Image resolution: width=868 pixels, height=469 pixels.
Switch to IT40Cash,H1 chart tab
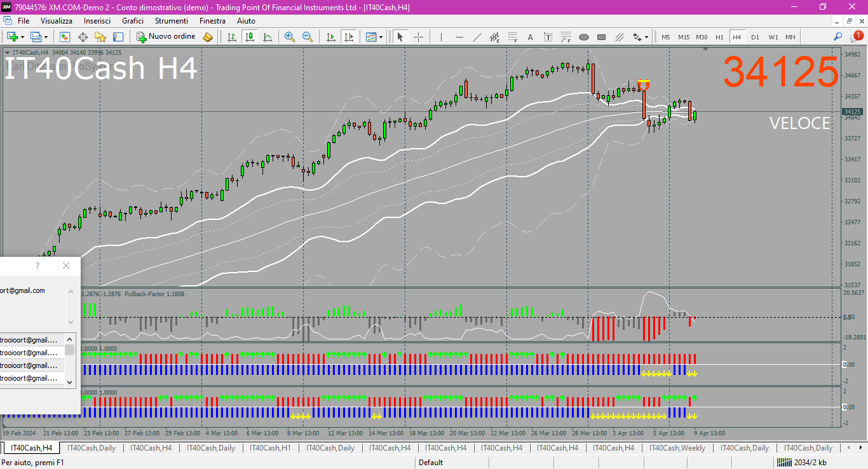pyautogui.click(x=270, y=447)
